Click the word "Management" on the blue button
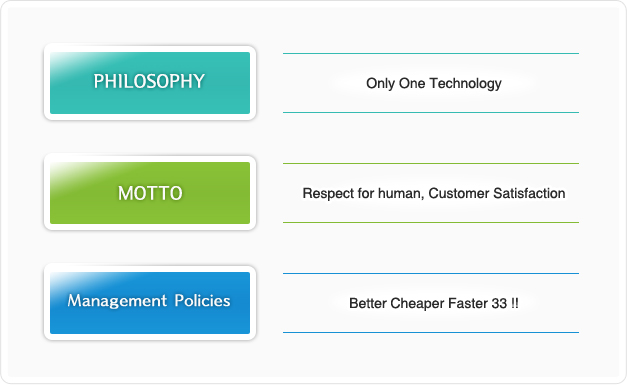 pos(117,301)
